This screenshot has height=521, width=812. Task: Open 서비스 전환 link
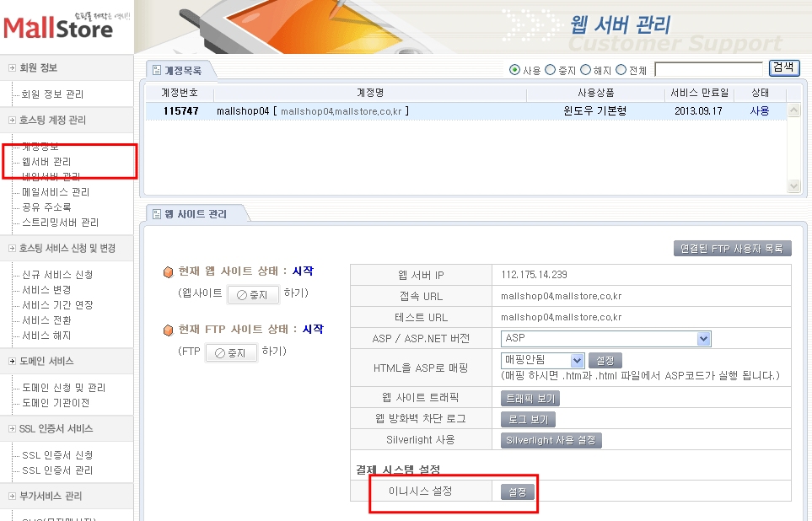point(46,320)
